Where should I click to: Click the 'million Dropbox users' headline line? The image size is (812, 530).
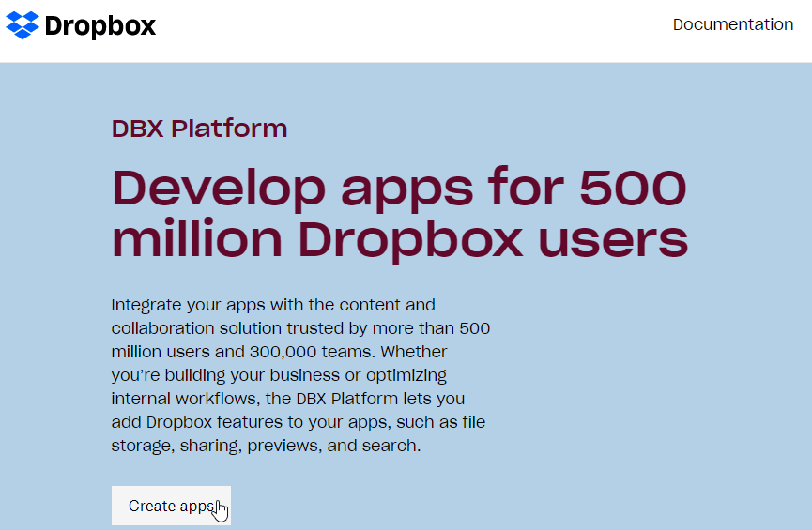coord(399,239)
